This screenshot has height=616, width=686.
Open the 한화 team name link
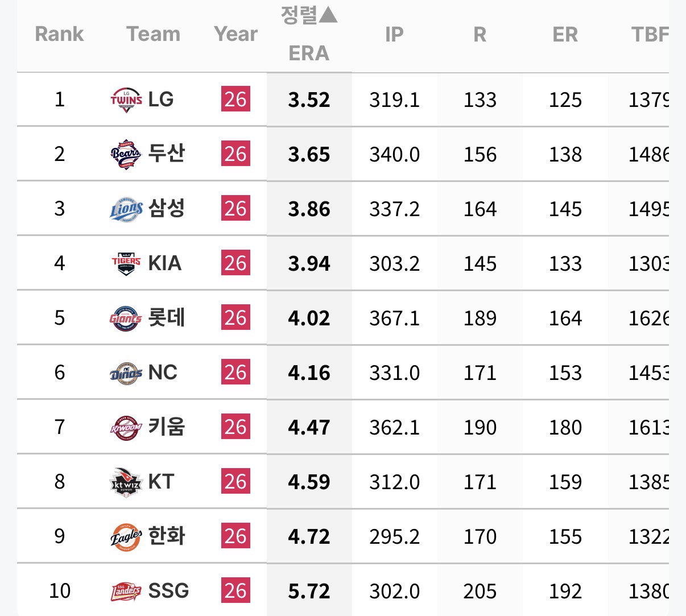click(167, 536)
